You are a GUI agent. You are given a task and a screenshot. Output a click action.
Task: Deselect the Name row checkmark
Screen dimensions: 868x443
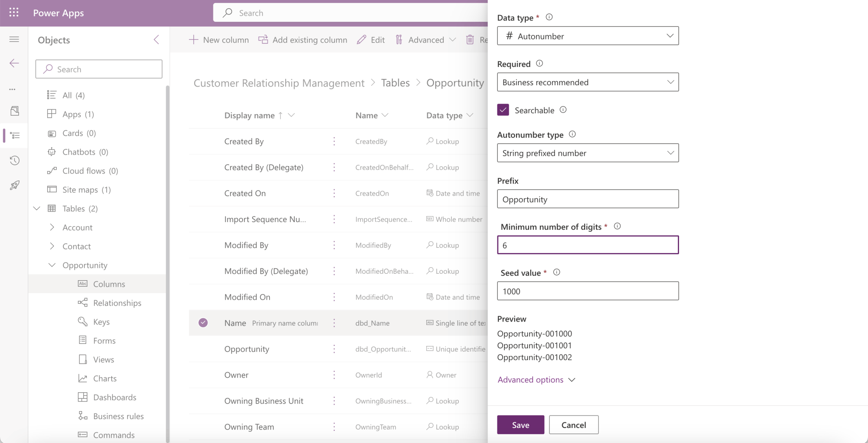[x=203, y=323]
